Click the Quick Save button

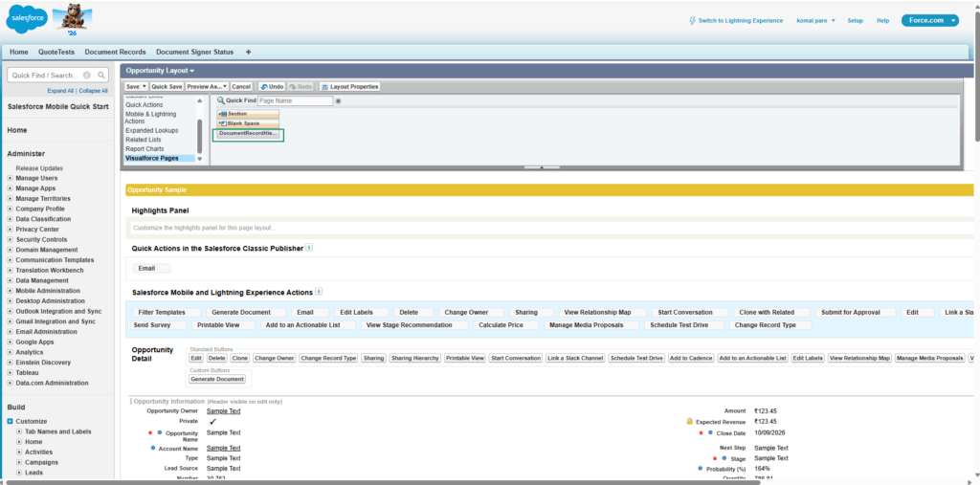167,86
